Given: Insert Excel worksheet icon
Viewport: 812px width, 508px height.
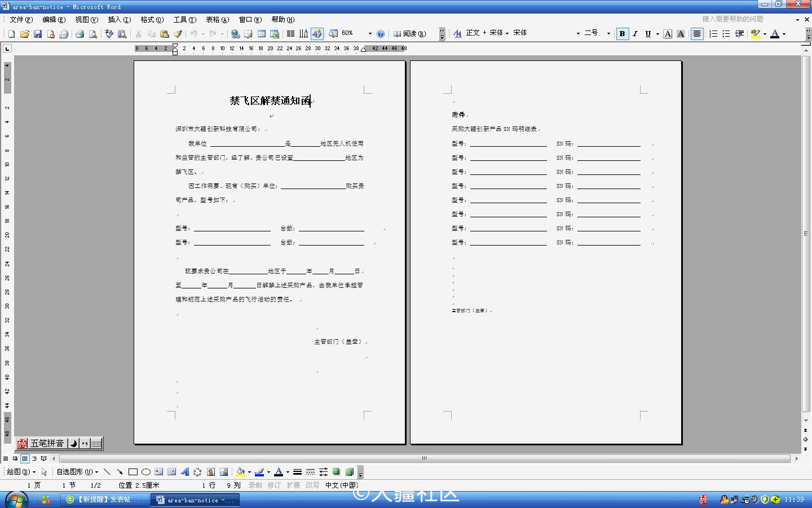Looking at the screenshot, I should tap(275, 34).
